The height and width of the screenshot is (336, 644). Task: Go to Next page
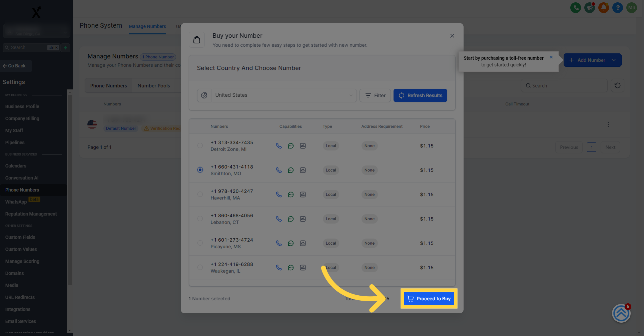tap(610, 147)
